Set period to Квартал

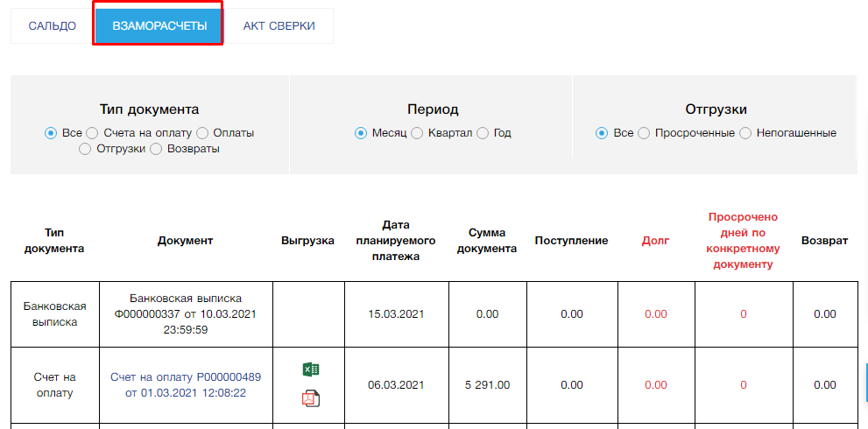tap(417, 133)
